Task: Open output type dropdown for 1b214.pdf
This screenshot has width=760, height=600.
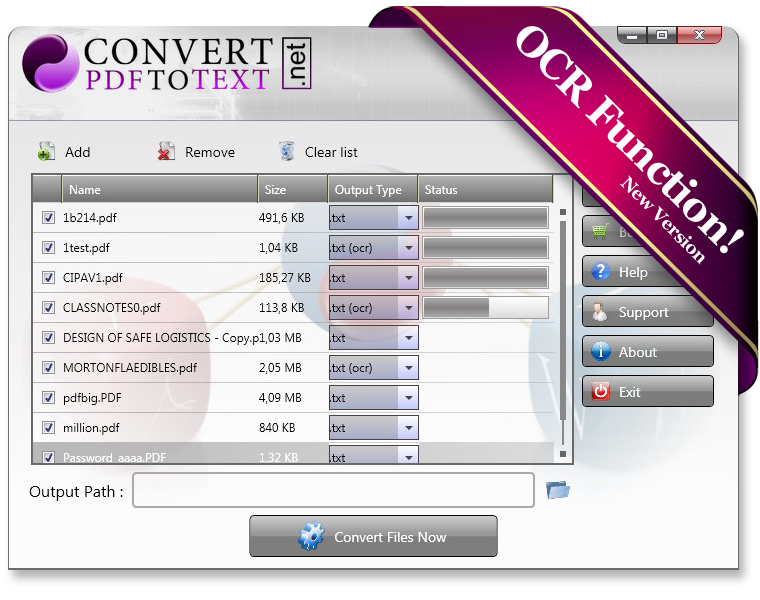Action: pyautogui.click(x=409, y=218)
